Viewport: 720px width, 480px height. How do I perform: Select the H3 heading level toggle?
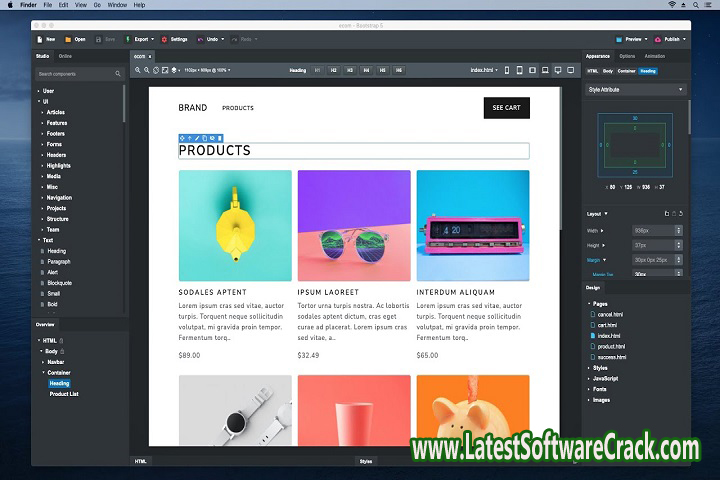coord(350,70)
